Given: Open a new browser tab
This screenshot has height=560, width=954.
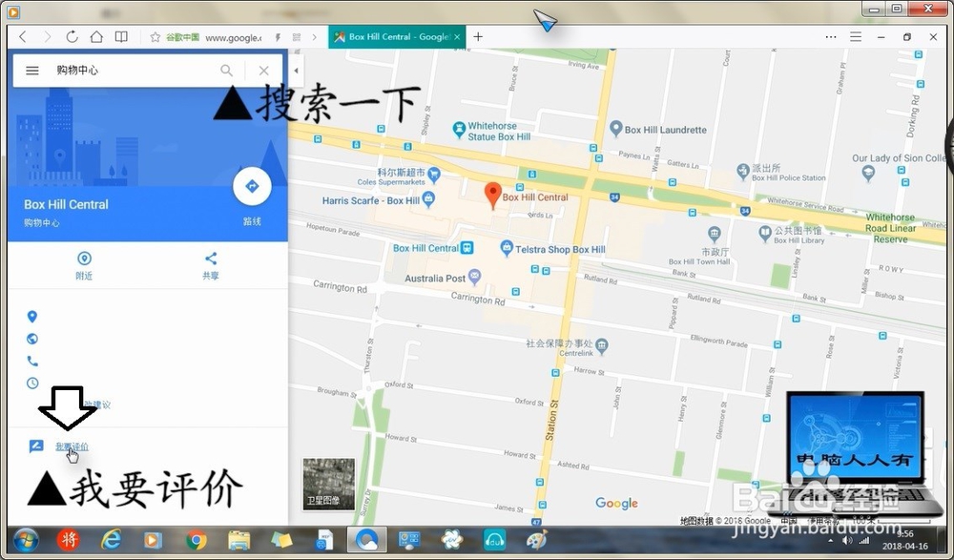Looking at the screenshot, I should (x=478, y=36).
